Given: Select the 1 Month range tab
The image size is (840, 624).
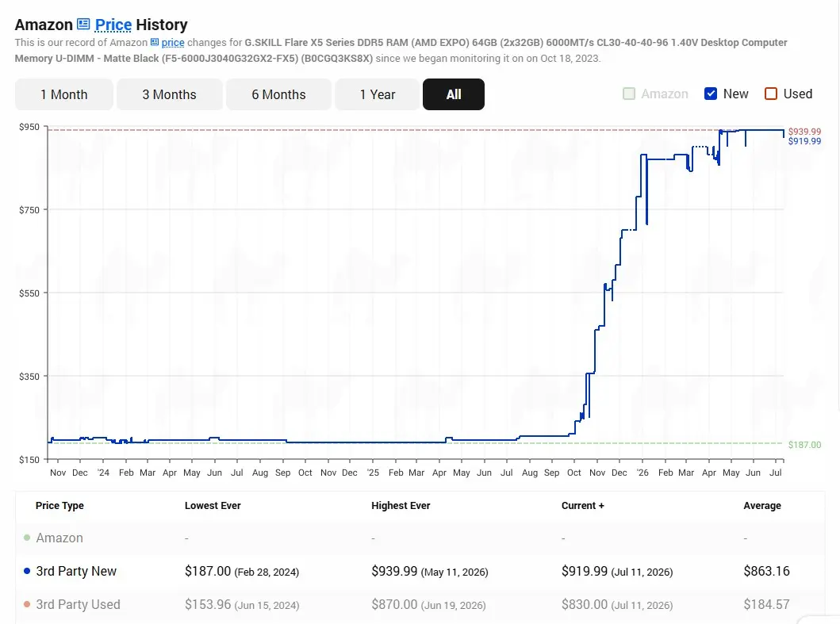Looking at the screenshot, I should click(63, 94).
